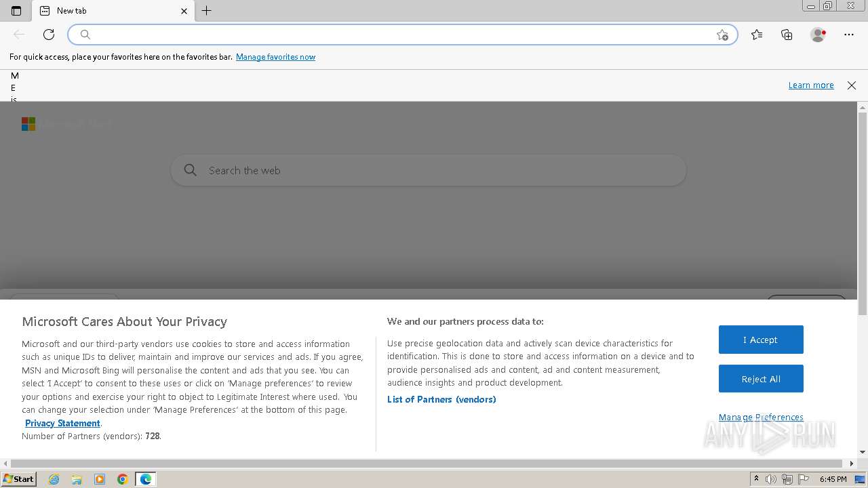Open List of Partners (vendors) link

441,399
